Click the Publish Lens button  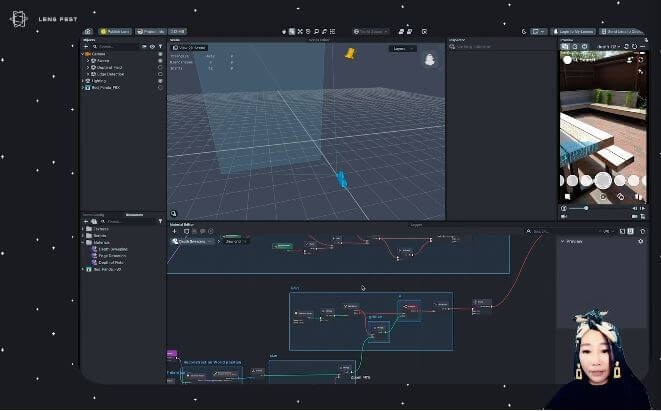coord(115,32)
